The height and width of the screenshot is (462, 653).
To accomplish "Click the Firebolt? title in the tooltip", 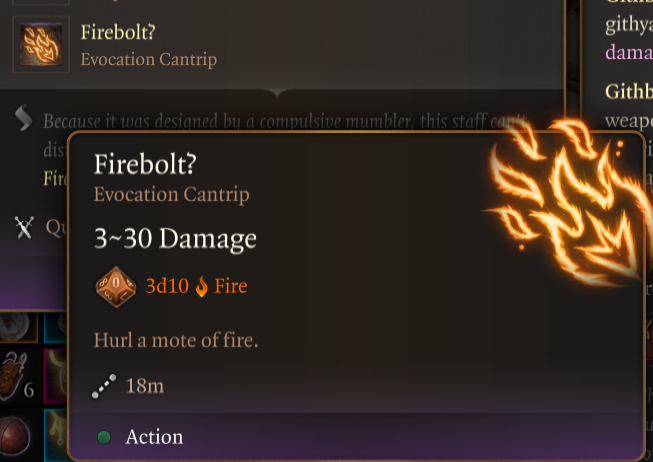I will [x=145, y=164].
